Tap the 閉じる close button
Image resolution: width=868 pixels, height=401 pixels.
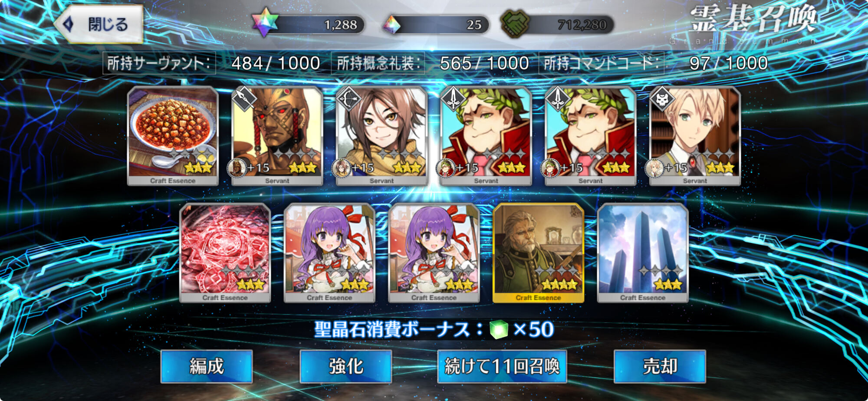tap(99, 24)
